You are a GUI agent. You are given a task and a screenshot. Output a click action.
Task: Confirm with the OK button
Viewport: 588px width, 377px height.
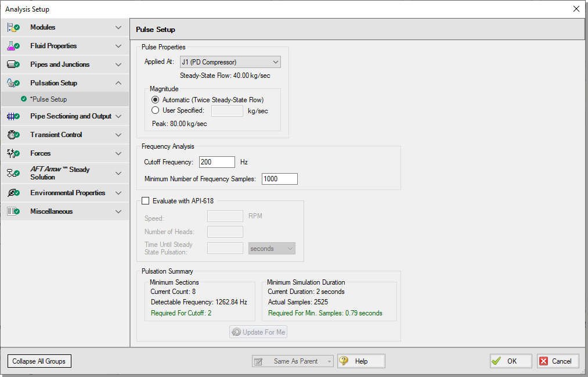tap(511, 361)
